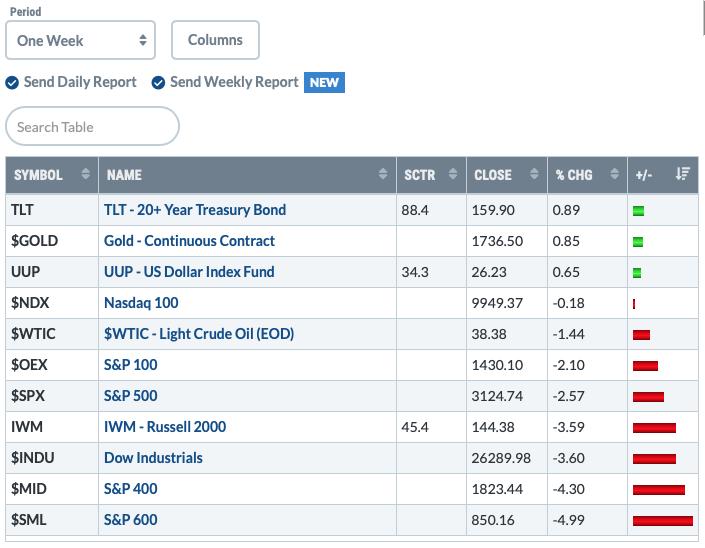Viewport: 705px width, 548px height.
Task: Open the S&P 400 link
Action: click(x=130, y=489)
